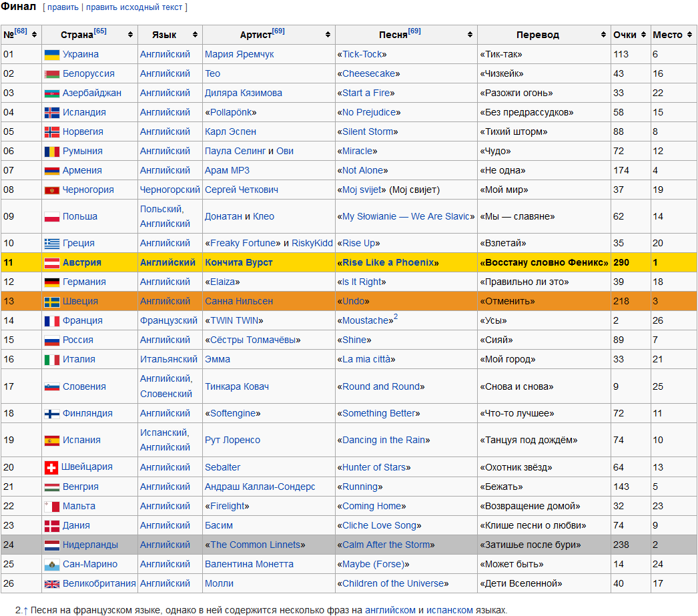Click the Austria flag icon

[x=52, y=262]
